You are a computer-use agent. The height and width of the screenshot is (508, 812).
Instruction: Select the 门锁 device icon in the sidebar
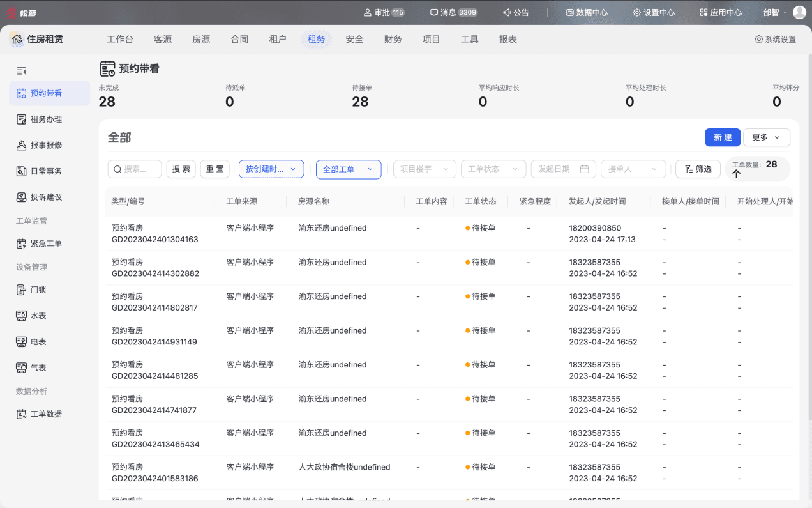coord(21,289)
